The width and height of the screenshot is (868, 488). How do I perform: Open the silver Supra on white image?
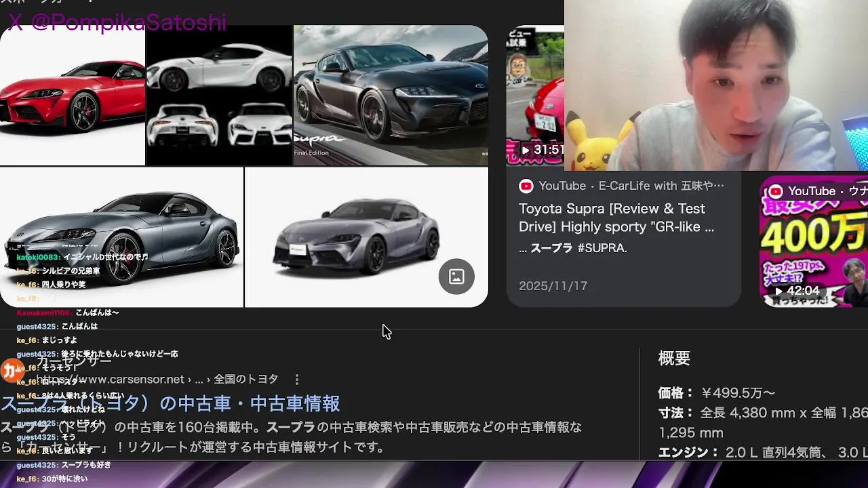coord(366,237)
